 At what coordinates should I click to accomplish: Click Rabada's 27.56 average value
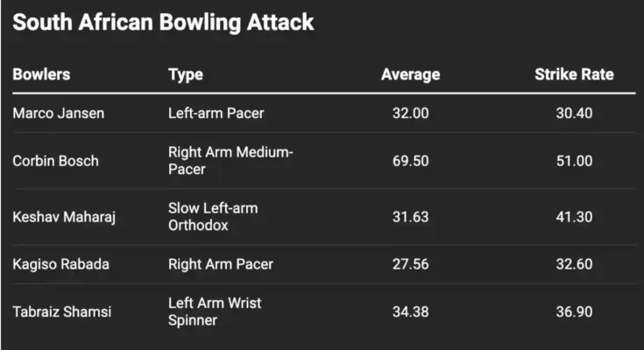tap(410, 264)
